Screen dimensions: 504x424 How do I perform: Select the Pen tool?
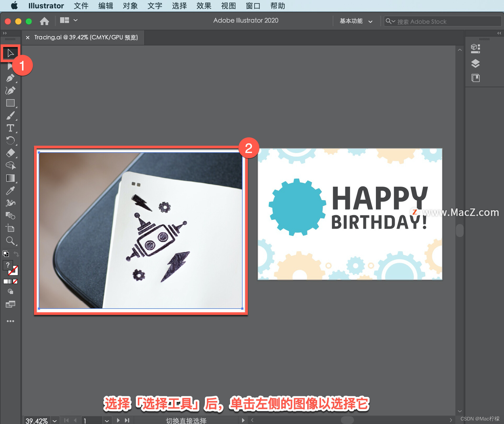pyautogui.click(x=10, y=78)
